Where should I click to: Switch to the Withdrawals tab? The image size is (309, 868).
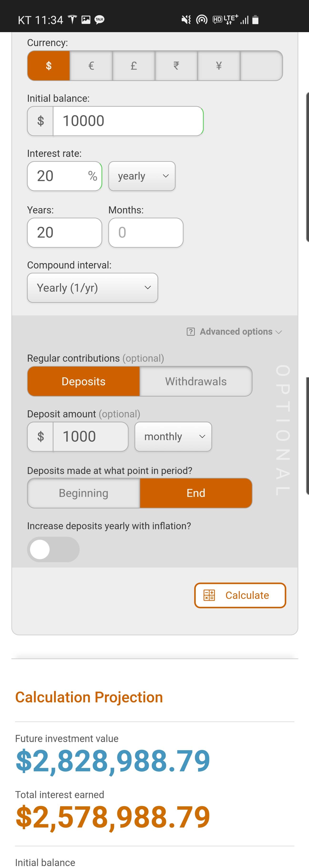(x=196, y=381)
